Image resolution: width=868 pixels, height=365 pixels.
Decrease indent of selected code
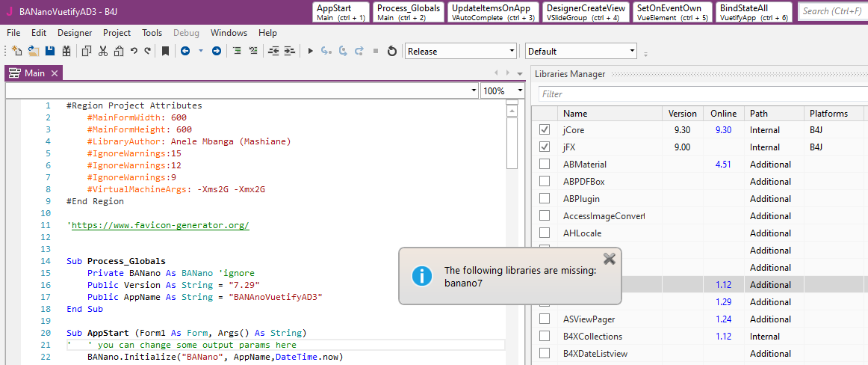pos(273,51)
